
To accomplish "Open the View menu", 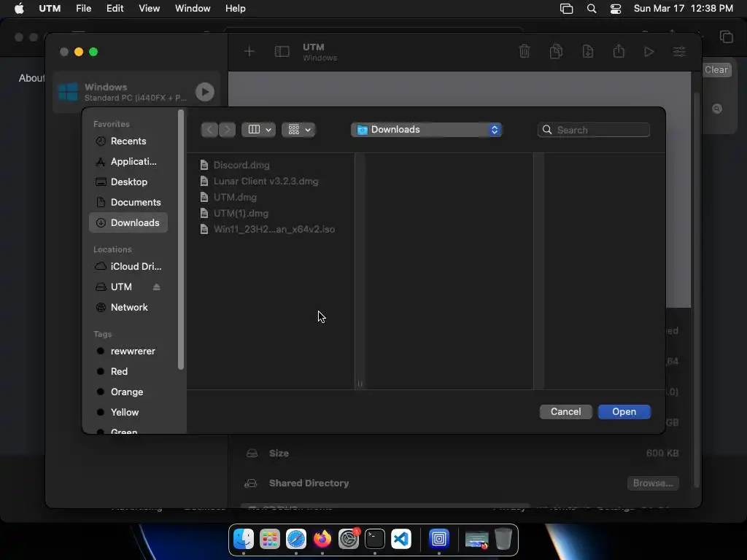I will [x=149, y=9].
